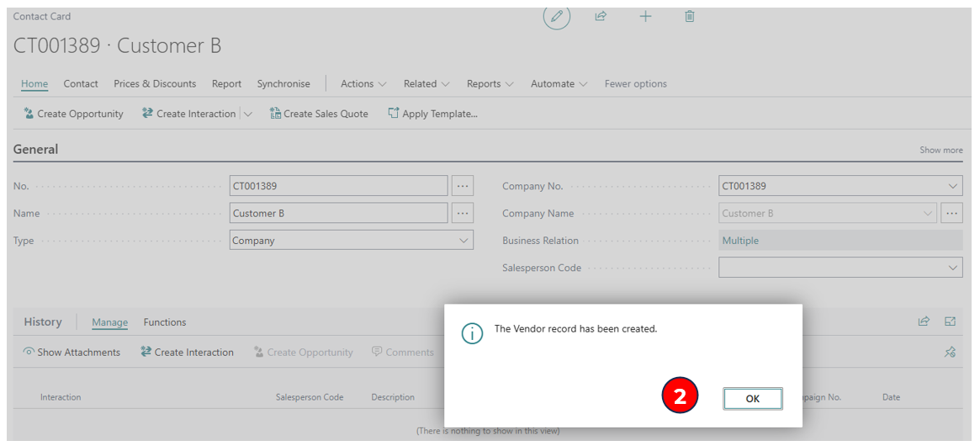This screenshot has height=446, width=980.
Task: Open the Actions menu
Action: click(x=363, y=84)
